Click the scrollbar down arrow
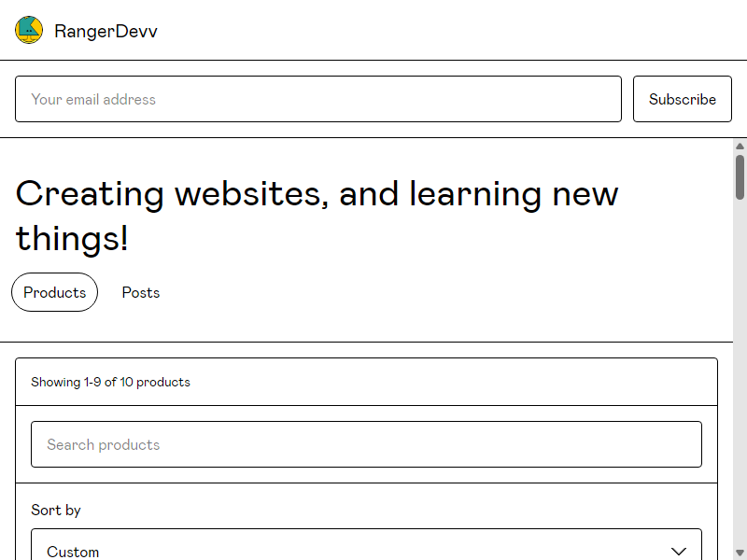This screenshot has height=560, width=747. point(740,553)
